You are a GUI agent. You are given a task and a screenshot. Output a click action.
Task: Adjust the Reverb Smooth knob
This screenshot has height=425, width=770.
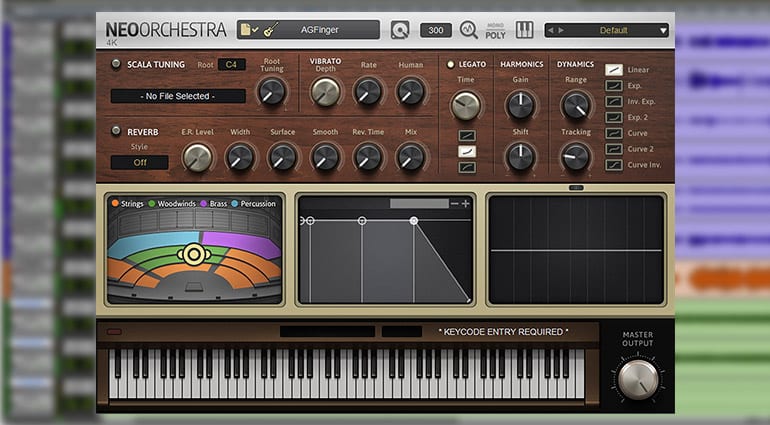[x=325, y=158]
